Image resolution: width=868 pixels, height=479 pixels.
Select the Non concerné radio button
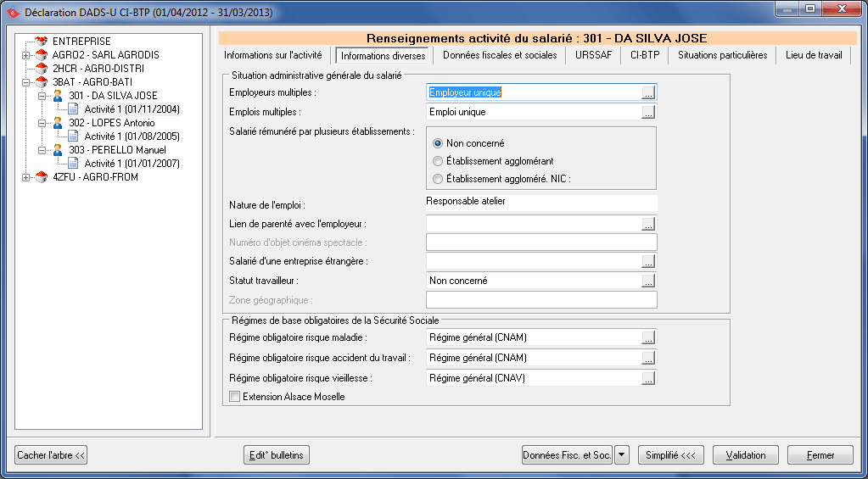tap(438, 143)
